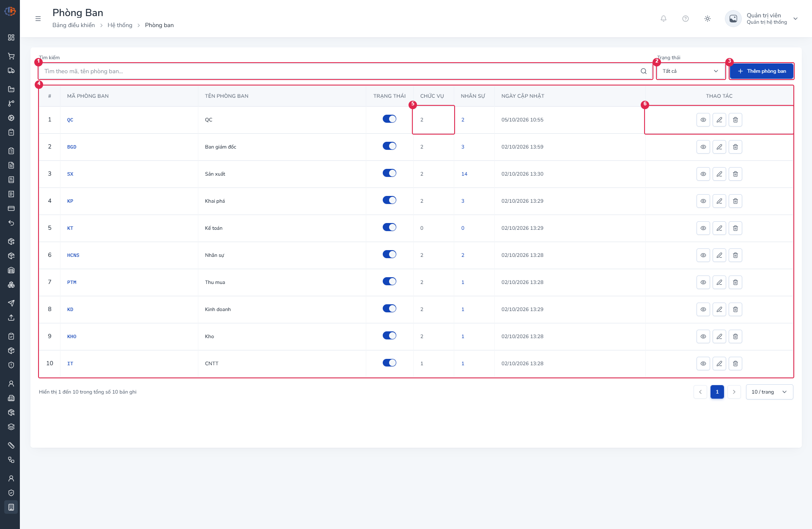Edit the Sản xuất row pencil icon
This screenshot has width=812, height=529.
(x=719, y=174)
